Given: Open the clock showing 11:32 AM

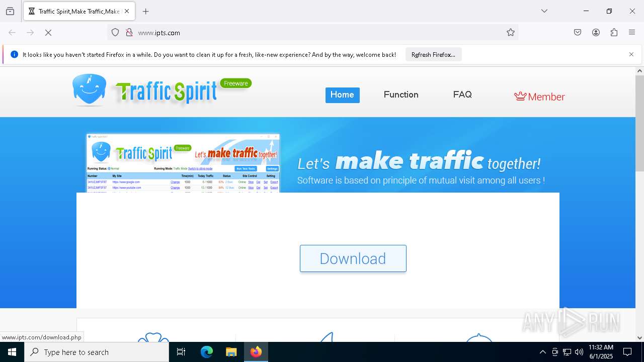Looking at the screenshot, I should (601, 352).
